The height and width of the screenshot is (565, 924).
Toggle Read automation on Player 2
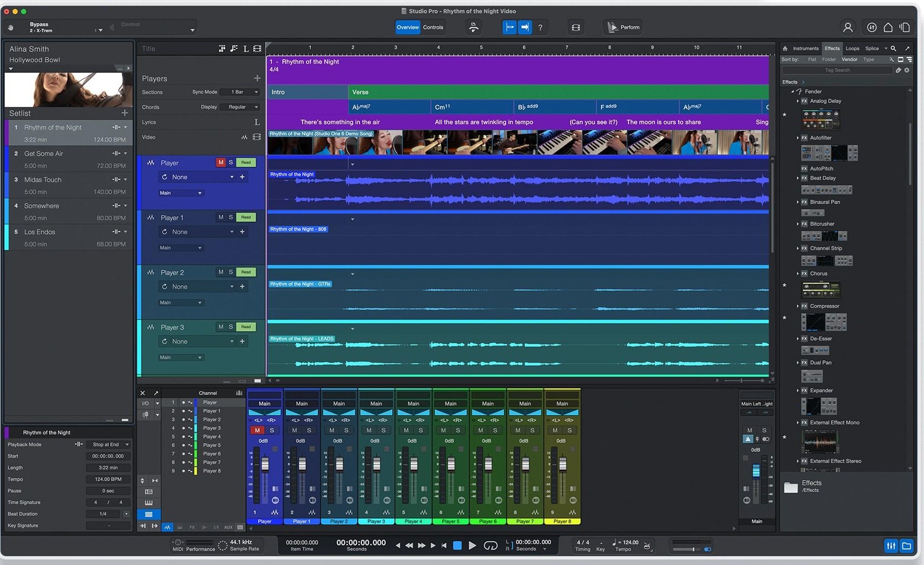(x=246, y=271)
